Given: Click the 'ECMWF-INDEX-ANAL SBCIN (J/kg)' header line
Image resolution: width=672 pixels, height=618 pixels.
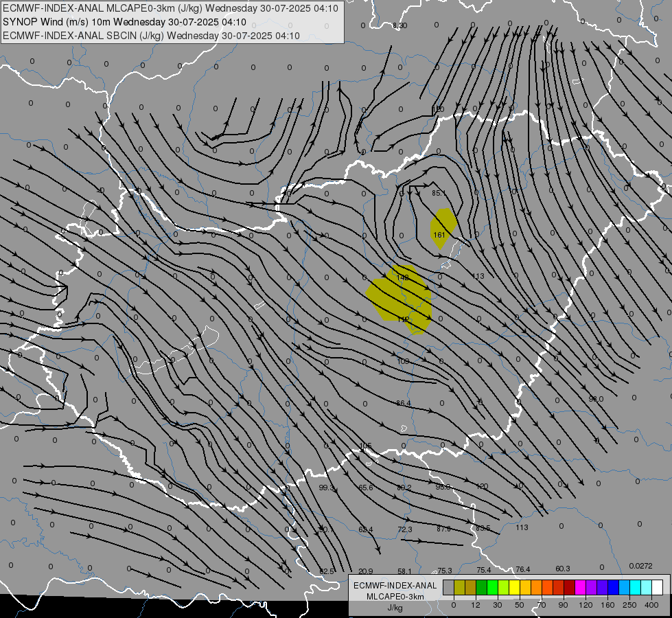Looking at the screenshot, I should 151,36.
